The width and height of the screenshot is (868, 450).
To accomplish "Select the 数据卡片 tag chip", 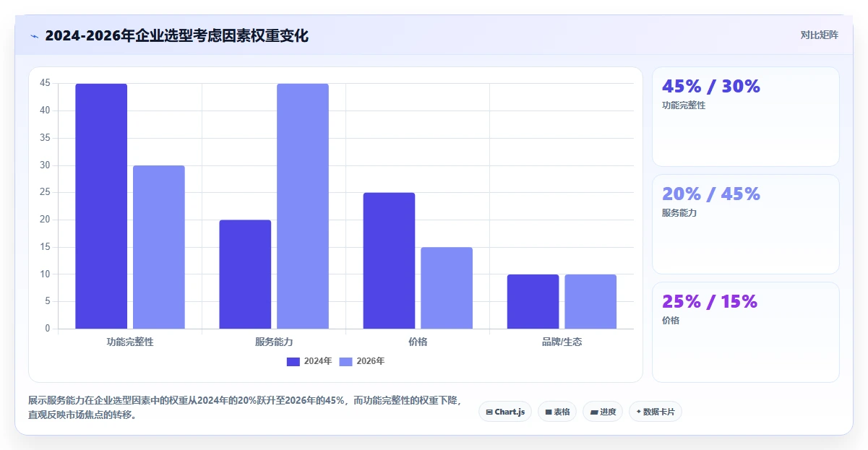I will 656,412.
